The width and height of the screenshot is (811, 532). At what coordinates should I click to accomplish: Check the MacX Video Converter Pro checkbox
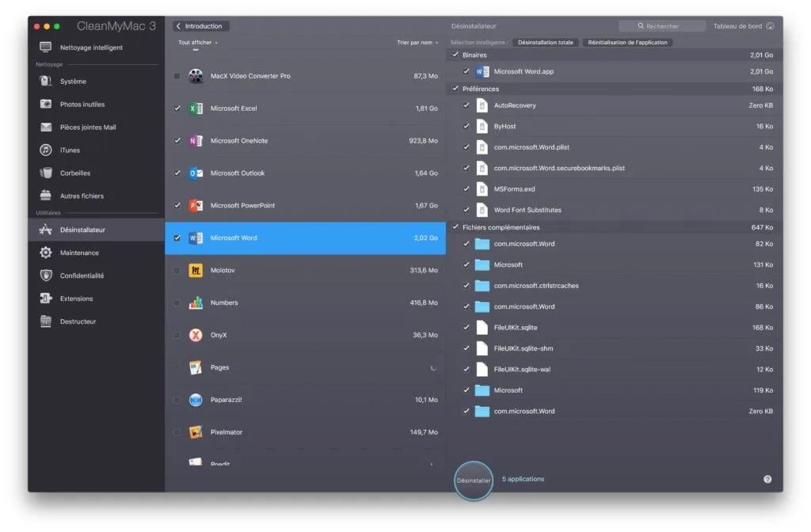point(177,76)
